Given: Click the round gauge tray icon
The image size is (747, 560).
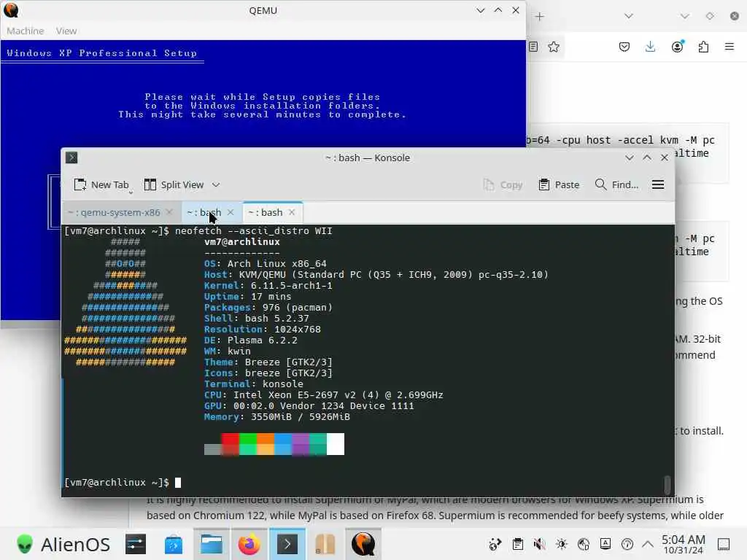Looking at the screenshot, I should (x=627, y=544).
